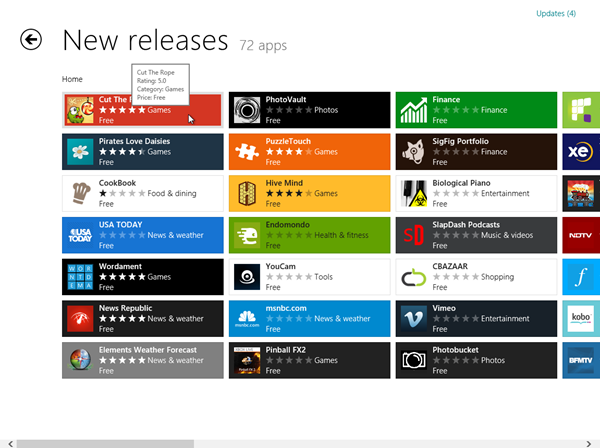This screenshot has width=600, height=448.
Task: Open the xe currency app tile
Action: 581,152
